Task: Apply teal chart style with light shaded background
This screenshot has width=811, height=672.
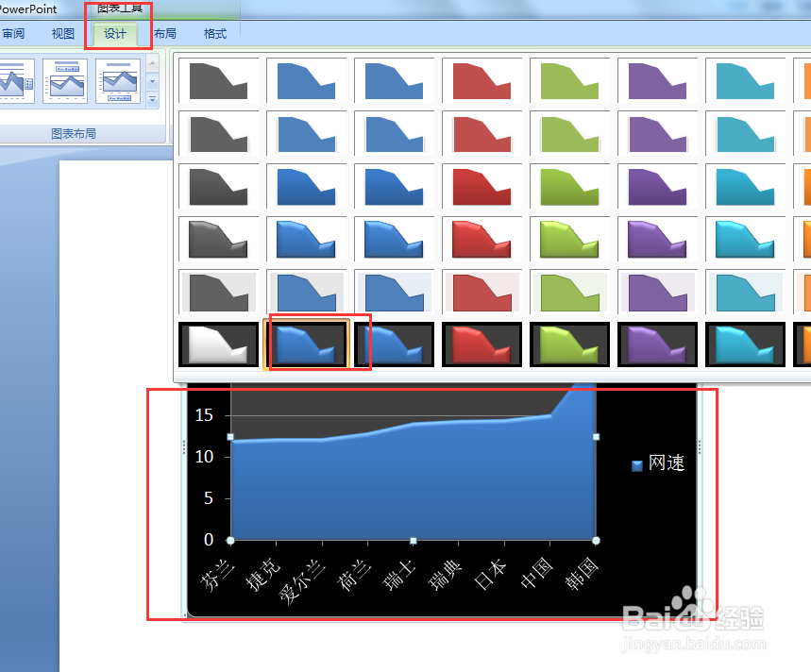Action: point(745,292)
